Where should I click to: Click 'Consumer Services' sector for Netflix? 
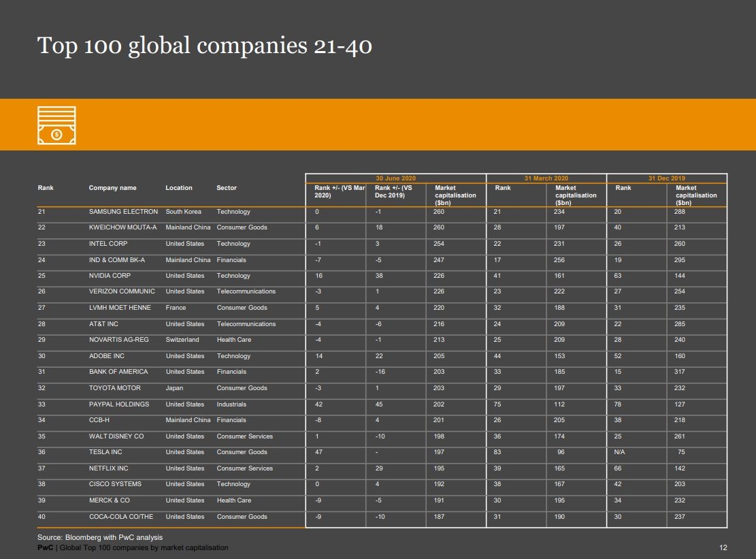coord(244,468)
